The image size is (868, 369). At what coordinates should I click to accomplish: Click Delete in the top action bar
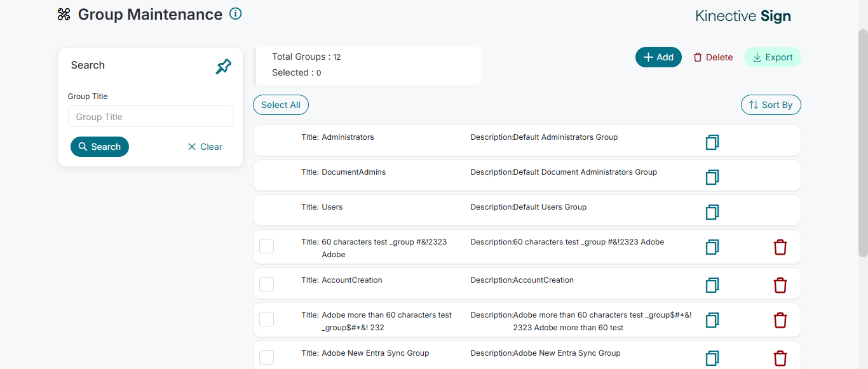click(713, 57)
